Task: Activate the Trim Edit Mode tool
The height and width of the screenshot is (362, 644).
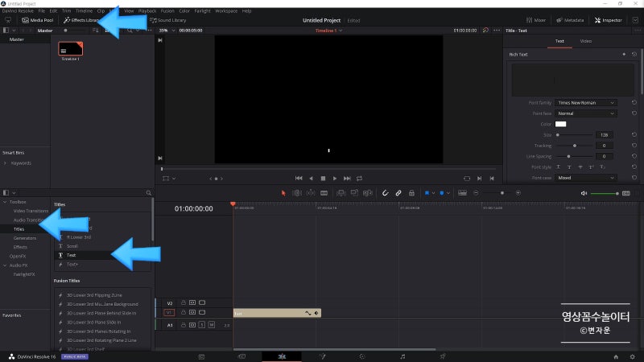Action: [x=297, y=193]
